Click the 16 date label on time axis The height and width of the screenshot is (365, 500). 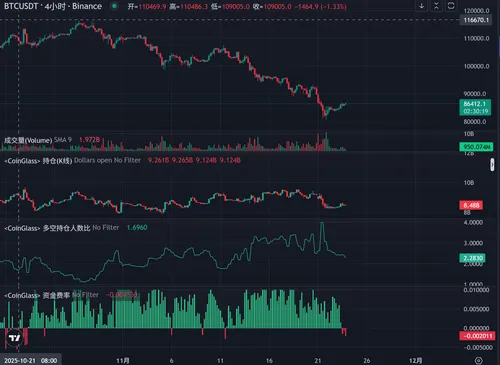(x=269, y=360)
